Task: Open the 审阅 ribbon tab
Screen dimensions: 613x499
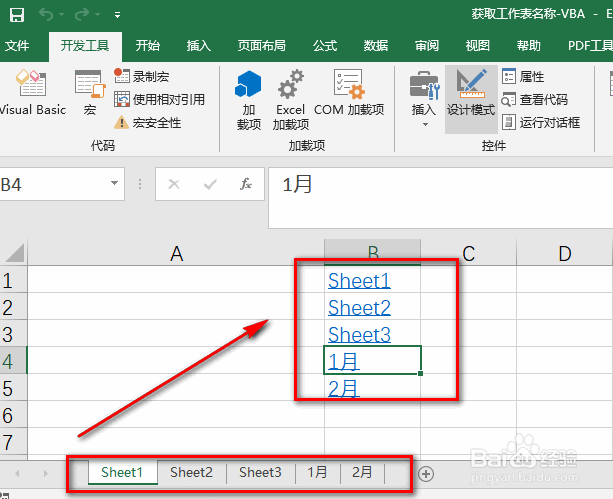Action: pyautogui.click(x=427, y=46)
